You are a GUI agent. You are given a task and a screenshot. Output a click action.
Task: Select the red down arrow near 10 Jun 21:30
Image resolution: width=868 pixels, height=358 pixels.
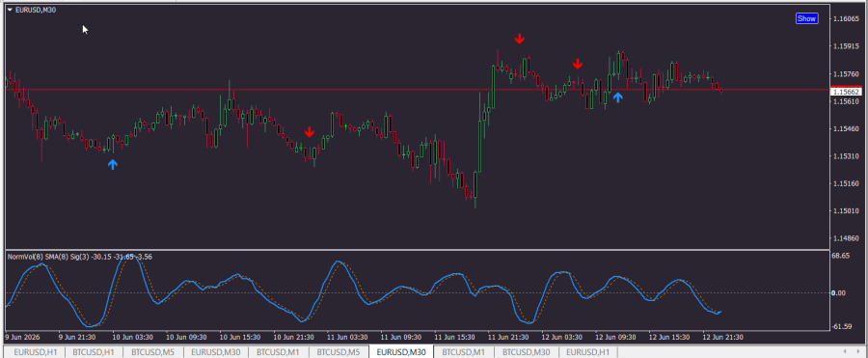[x=310, y=132]
